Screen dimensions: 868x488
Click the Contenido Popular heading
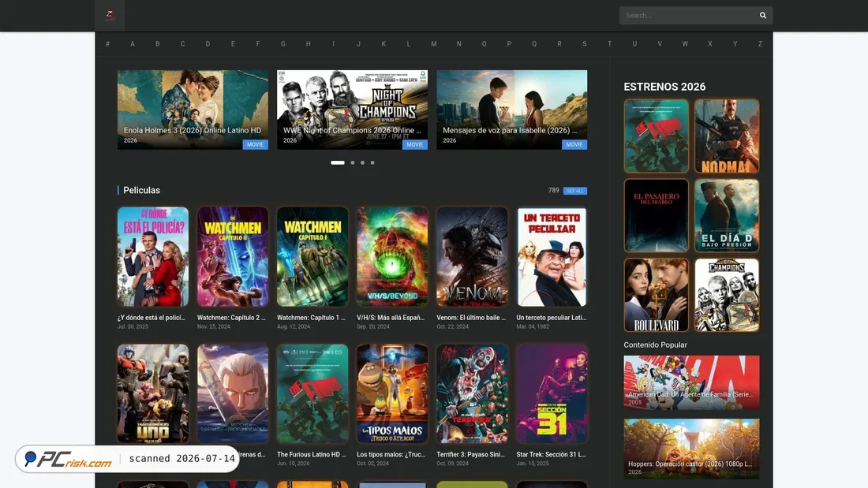(655, 345)
